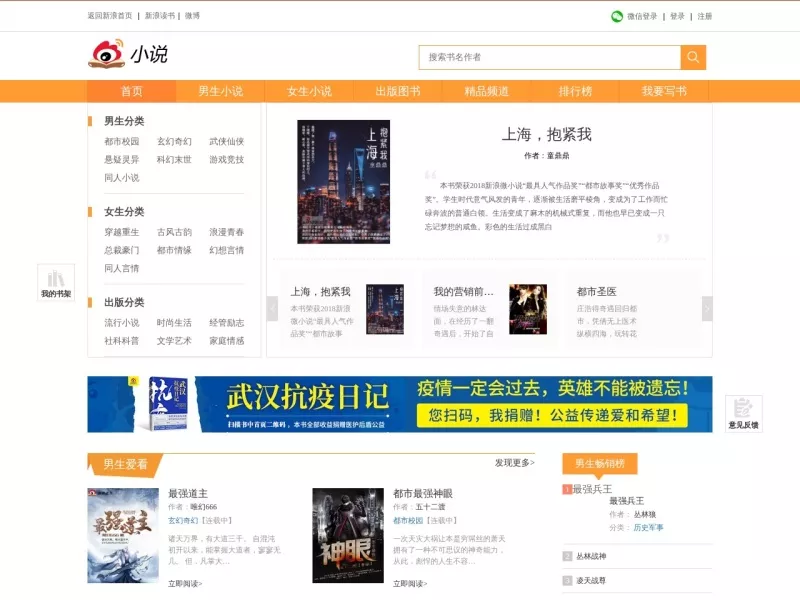Click the Sina Weibo 小说 logo

point(128,53)
